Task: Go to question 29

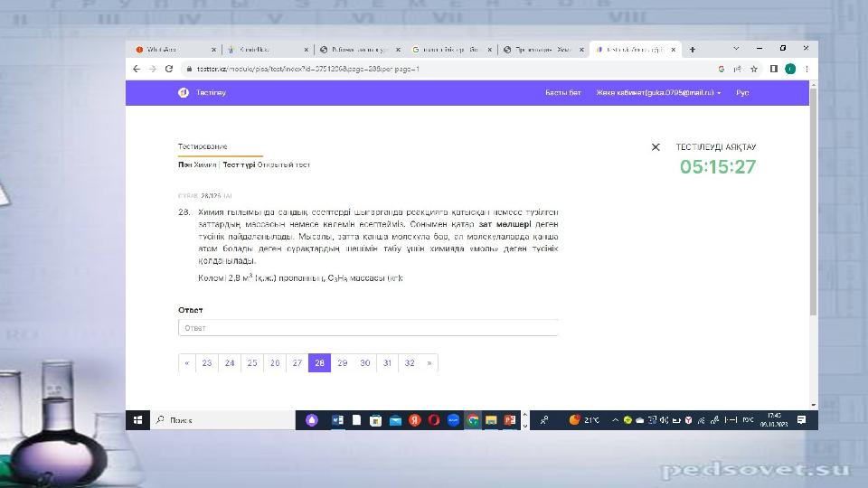Action: coord(343,363)
